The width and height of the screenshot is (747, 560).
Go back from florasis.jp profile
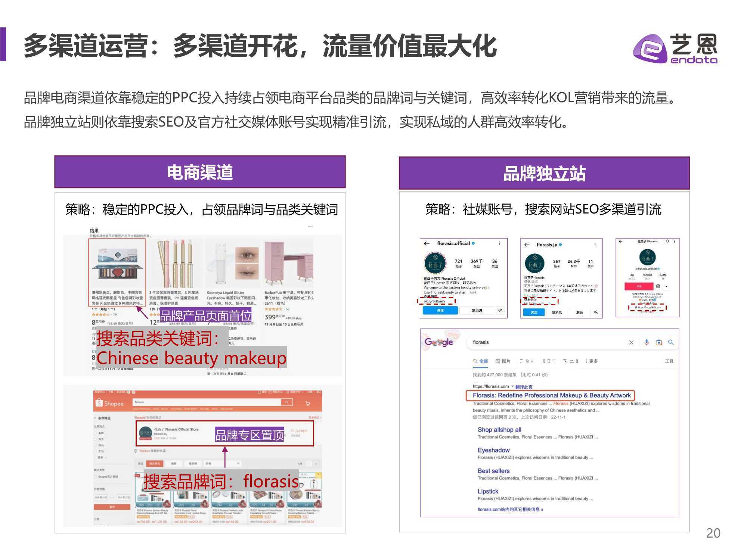tap(527, 245)
